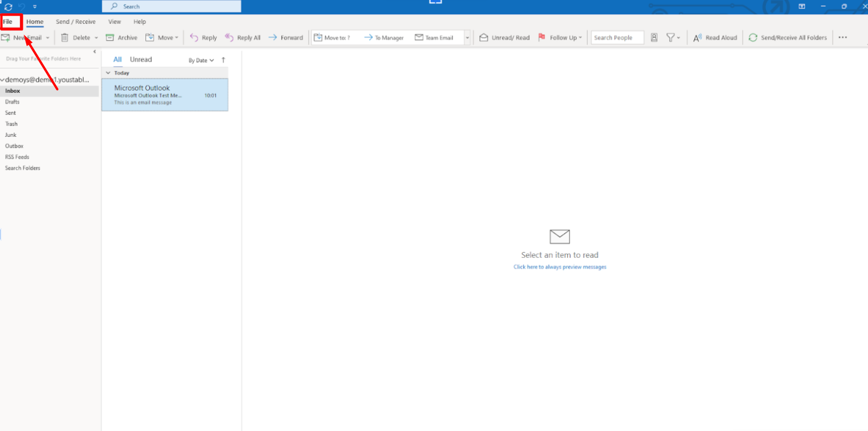Toggle Unread/ Read status
Image resolution: width=868 pixels, height=431 pixels.
click(504, 38)
